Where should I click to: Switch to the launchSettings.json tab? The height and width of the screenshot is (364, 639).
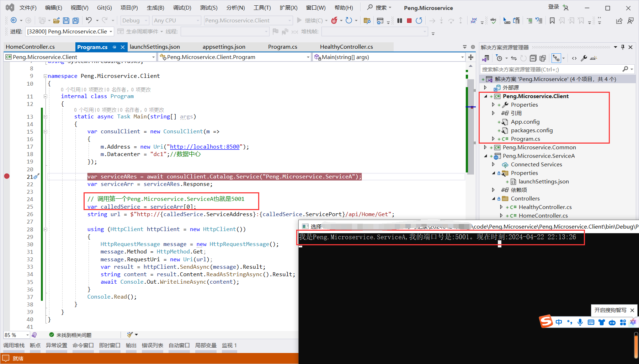155,47
